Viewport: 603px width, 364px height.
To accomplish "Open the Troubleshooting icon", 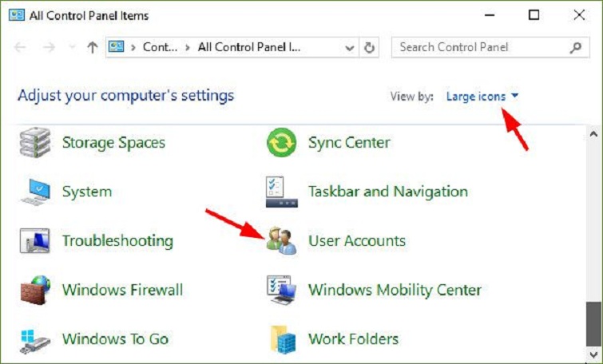I will (x=34, y=240).
